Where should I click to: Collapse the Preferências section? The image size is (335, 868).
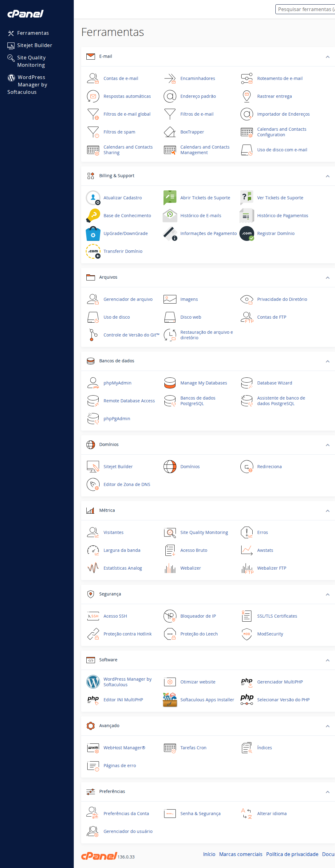click(327, 792)
